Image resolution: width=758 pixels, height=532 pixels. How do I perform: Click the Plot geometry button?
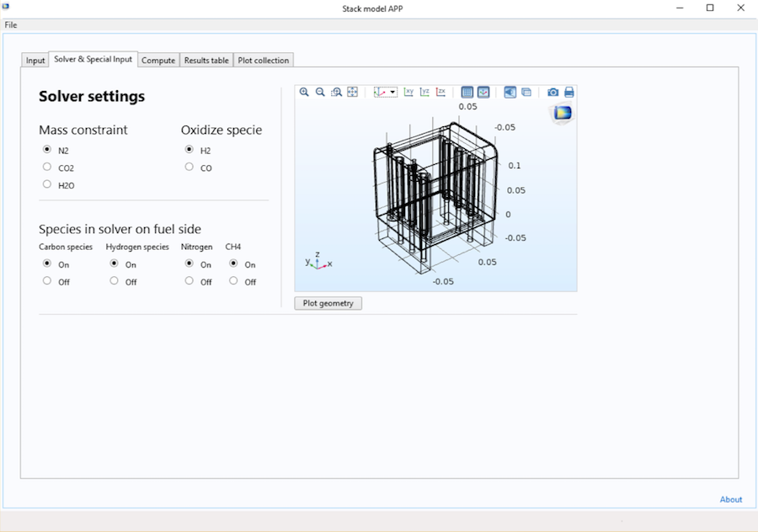(x=328, y=303)
